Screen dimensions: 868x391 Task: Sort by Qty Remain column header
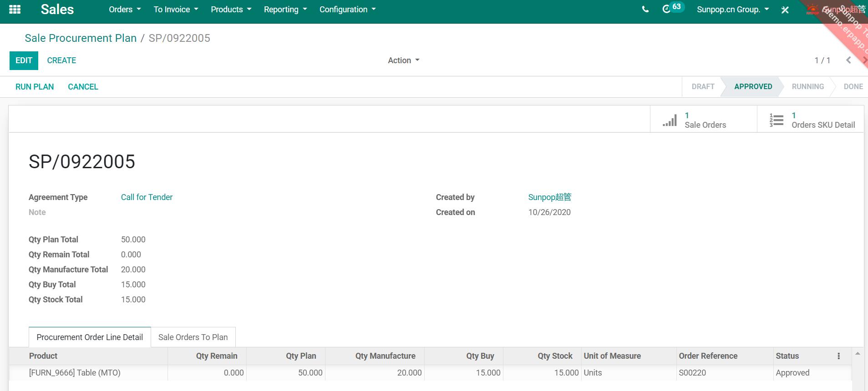[207, 356]
